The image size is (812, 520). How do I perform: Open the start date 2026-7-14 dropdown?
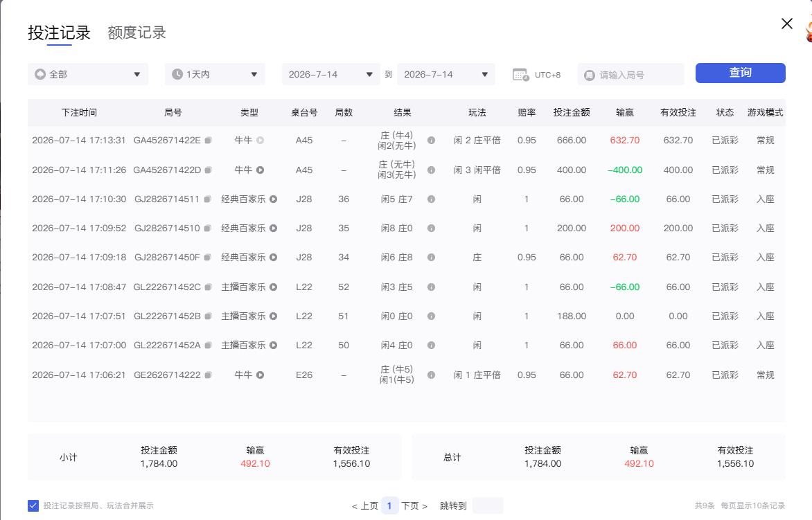tap(331, 74)
